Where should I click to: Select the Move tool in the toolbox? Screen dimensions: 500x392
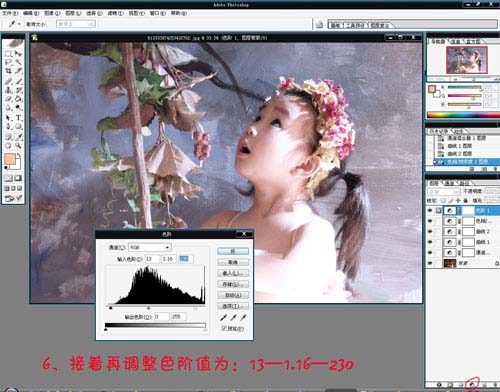tap(18, 53)
